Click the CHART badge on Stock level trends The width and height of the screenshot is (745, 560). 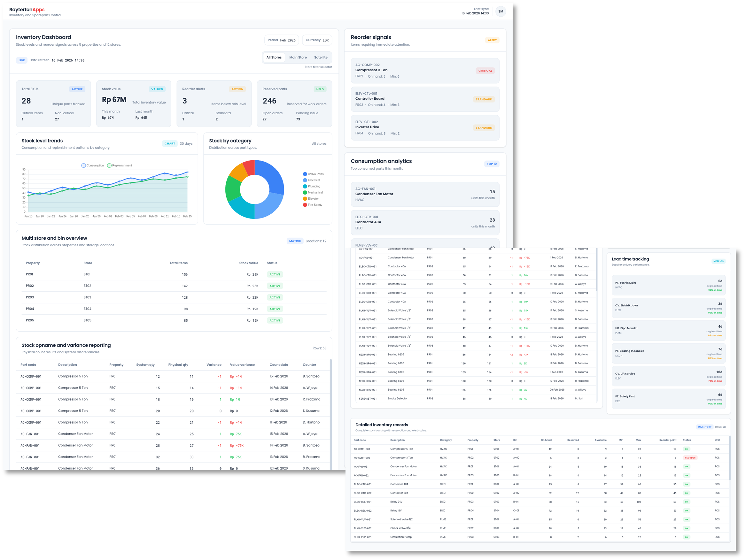click(x=170, y=143)
